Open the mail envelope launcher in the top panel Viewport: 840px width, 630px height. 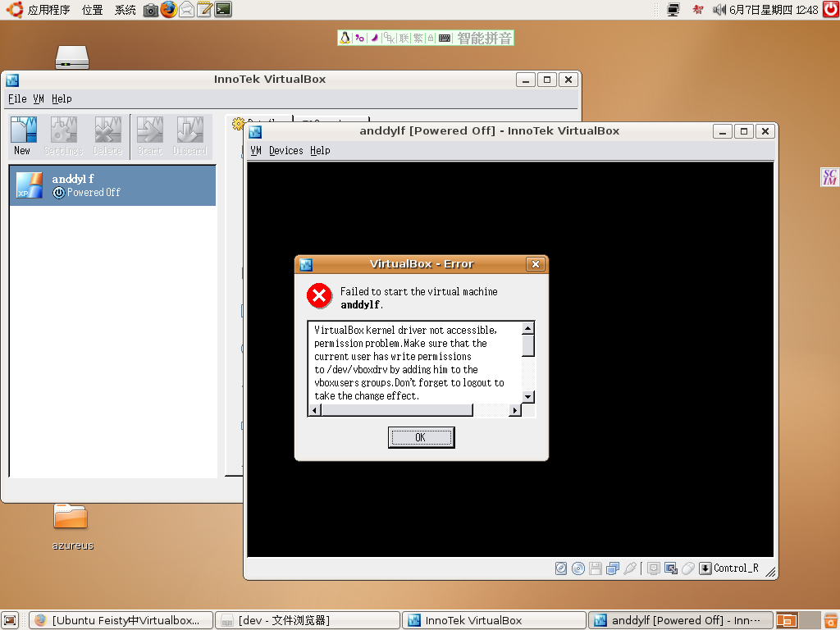coord(186,10)
